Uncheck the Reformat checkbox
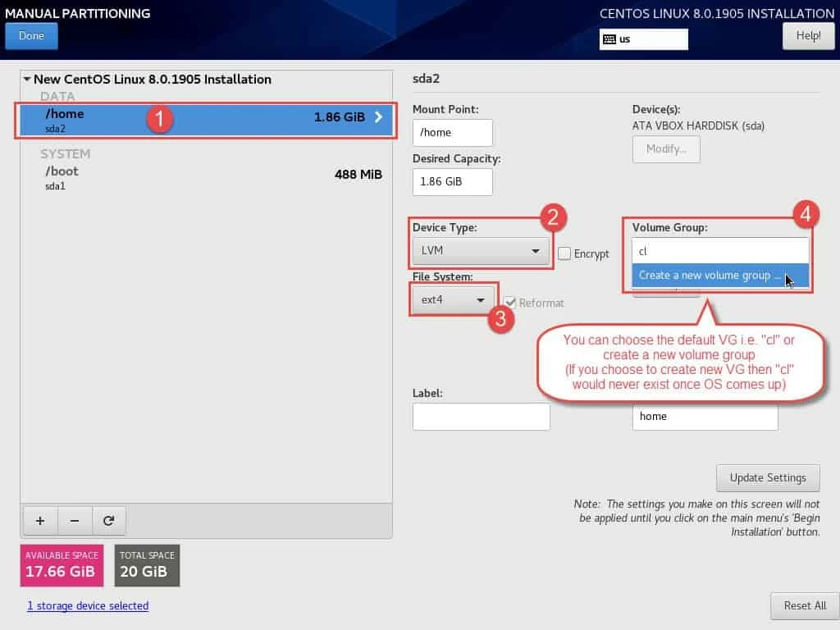Viewport: 840px width, 630px height. point(509,303)
